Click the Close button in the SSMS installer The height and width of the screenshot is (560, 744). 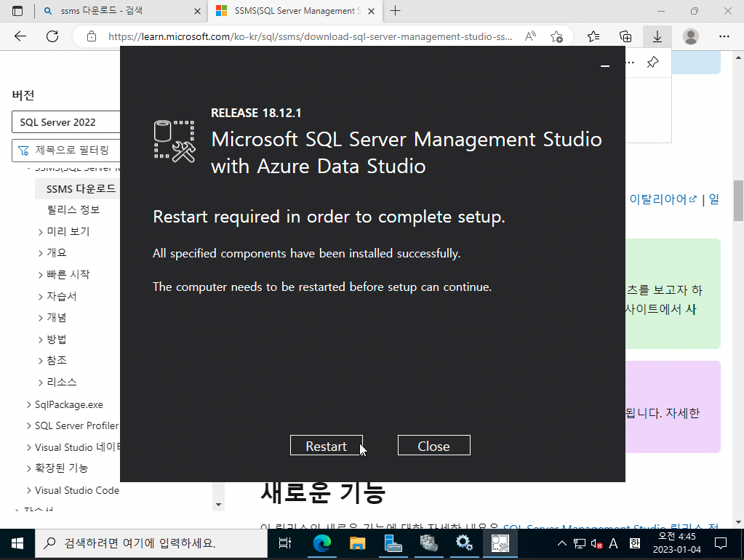pos(433,445)
